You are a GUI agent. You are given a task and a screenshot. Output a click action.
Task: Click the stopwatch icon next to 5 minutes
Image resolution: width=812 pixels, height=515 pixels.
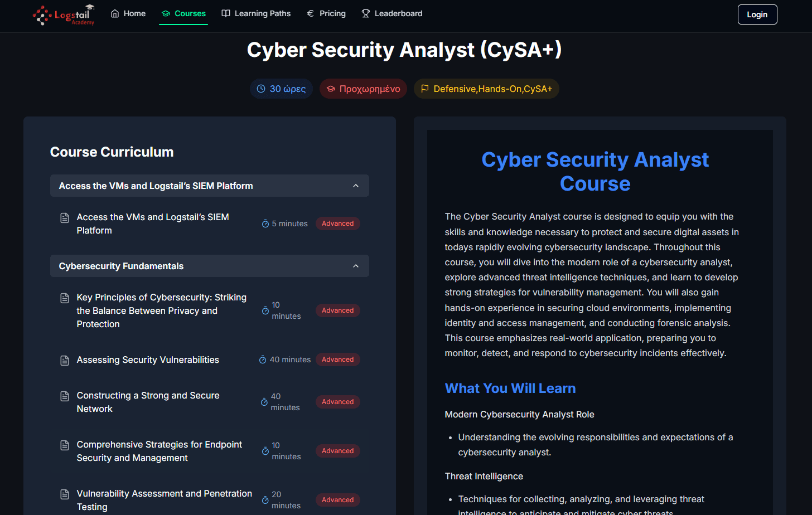click(x=265, y=224)
